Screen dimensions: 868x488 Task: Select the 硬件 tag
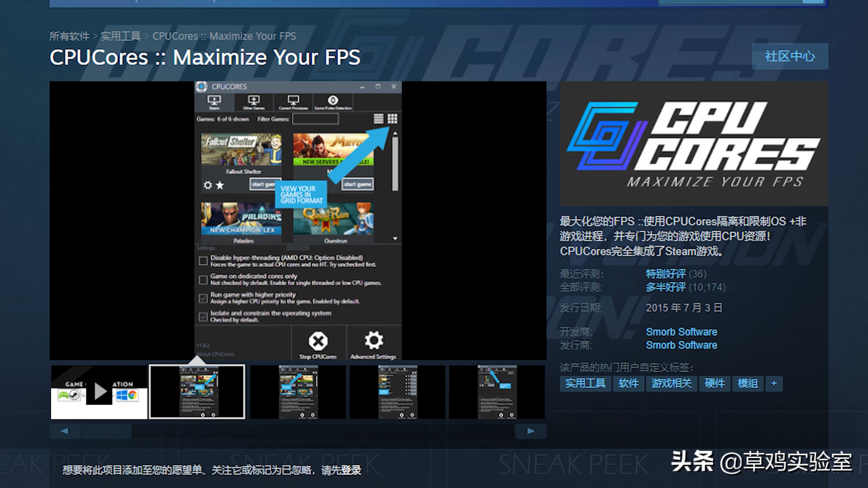tap(714, 384)
